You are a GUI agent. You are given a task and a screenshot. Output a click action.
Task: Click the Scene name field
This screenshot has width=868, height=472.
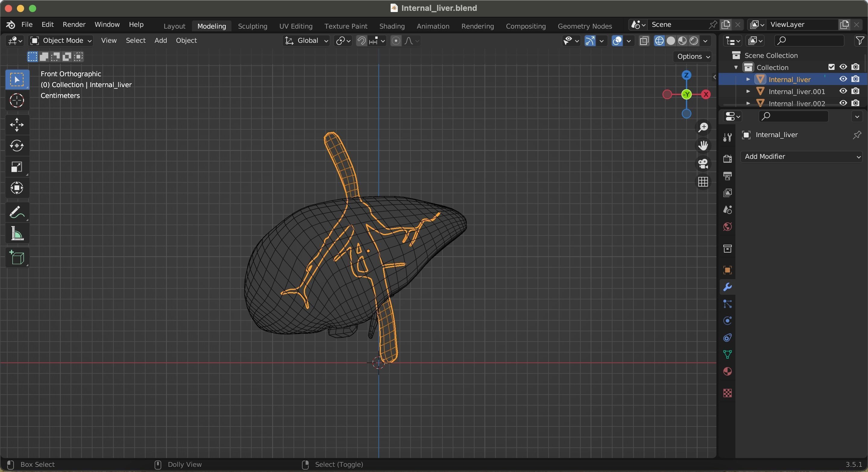tap(678, 25)
